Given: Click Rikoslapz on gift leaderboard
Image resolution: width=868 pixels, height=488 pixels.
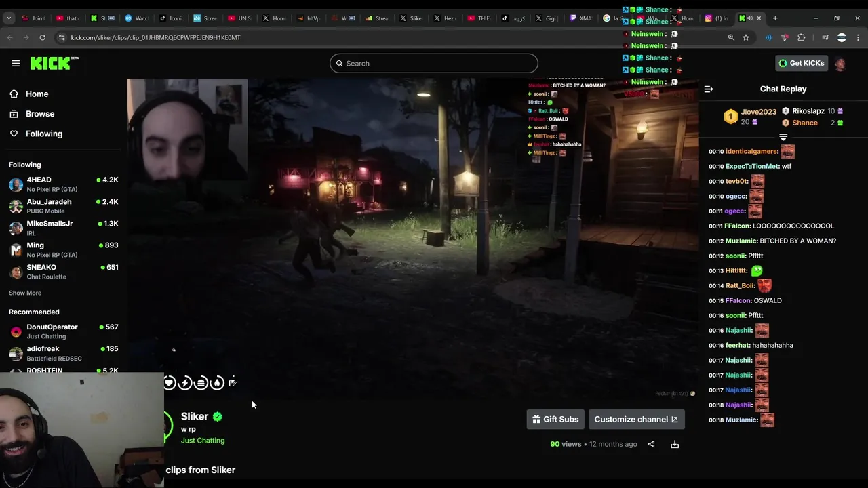Looking at the screenshot, I should point(808,111).
